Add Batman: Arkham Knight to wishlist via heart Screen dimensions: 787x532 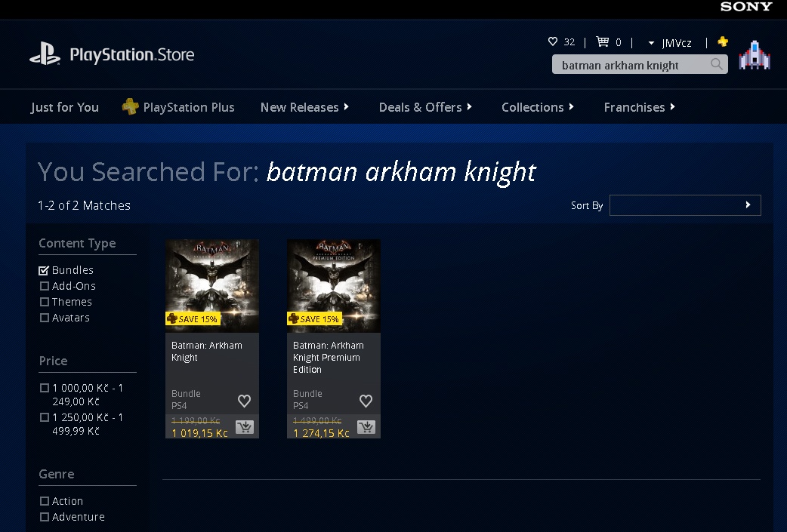pos(245,401)
